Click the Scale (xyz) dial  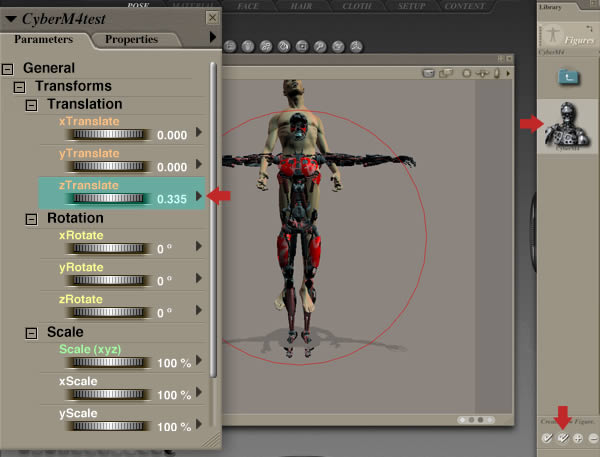[108, 362]
